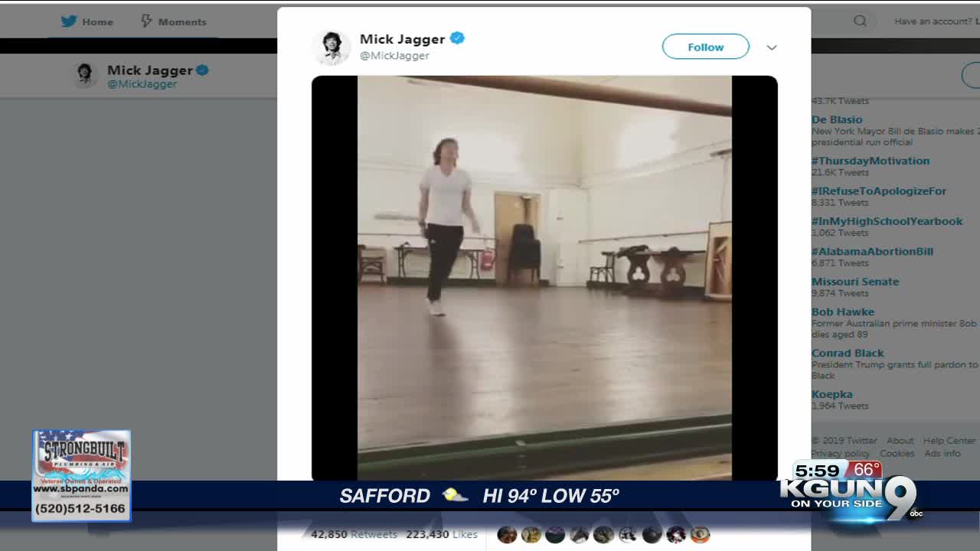
Task: Open the Moments tab
Action: (174, 21)
